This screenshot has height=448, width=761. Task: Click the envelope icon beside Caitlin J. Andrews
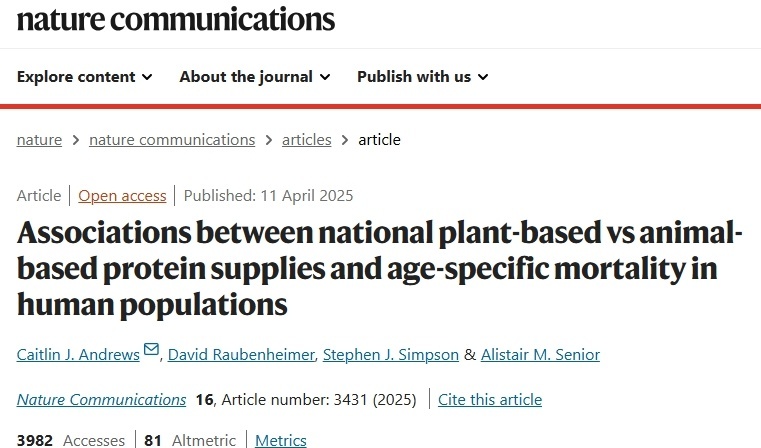point(151,349)
